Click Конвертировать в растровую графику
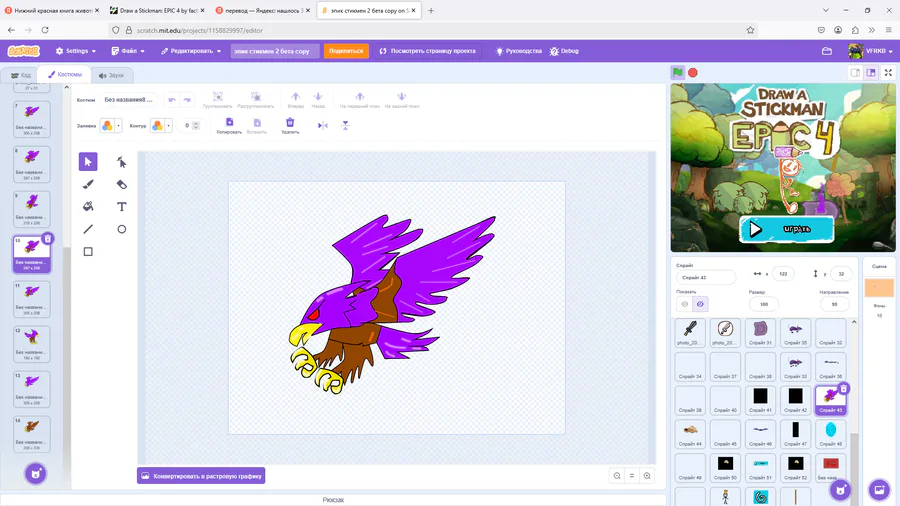Screen dimensions: 900x506 (201, 476)
